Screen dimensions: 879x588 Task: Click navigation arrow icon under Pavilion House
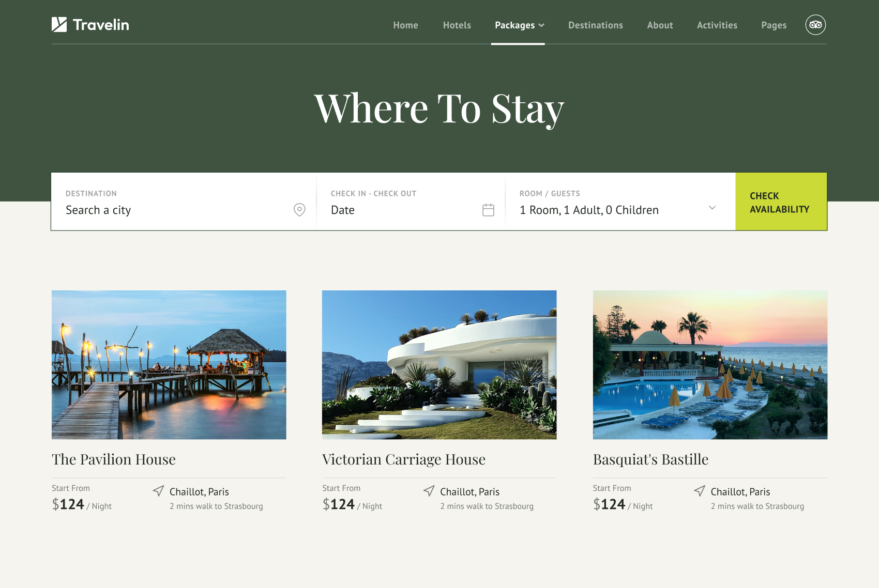159,491
